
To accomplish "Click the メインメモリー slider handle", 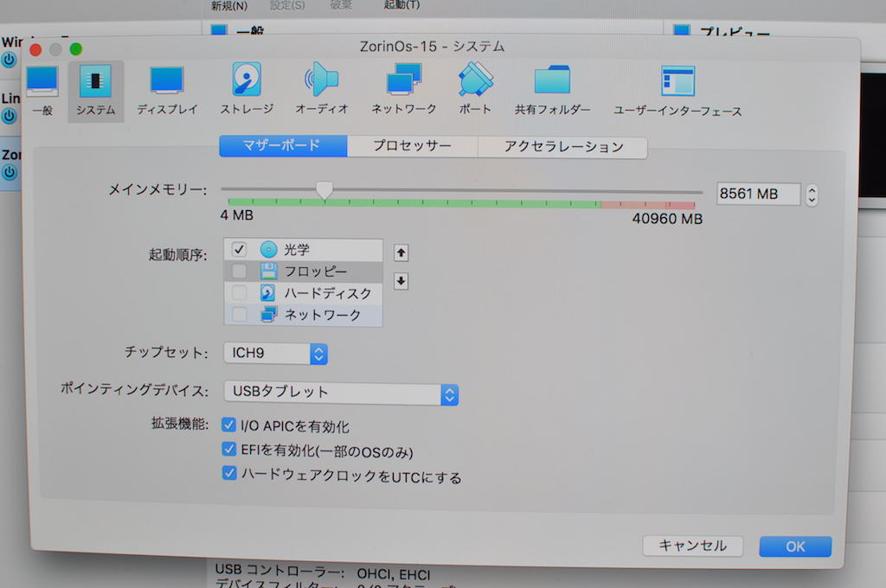I will pos(324,190).
